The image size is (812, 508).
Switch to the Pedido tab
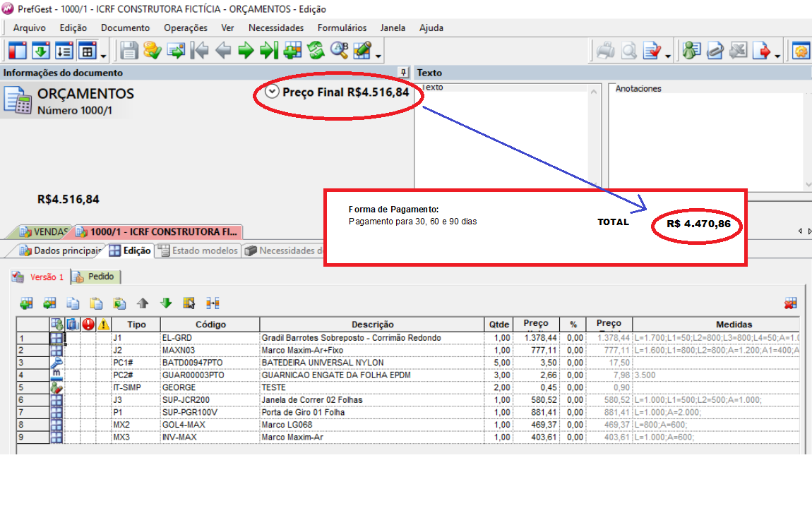point(97,277)
